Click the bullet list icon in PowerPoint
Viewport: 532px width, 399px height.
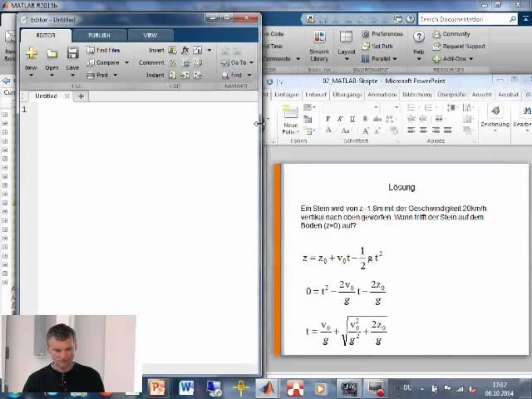[x=411, y=107]
